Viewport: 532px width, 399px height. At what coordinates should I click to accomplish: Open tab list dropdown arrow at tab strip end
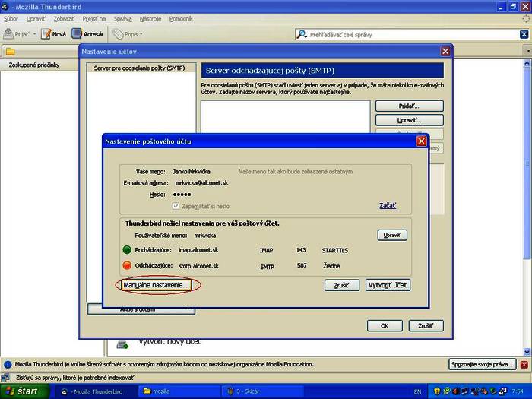click(x=528, y=51)
